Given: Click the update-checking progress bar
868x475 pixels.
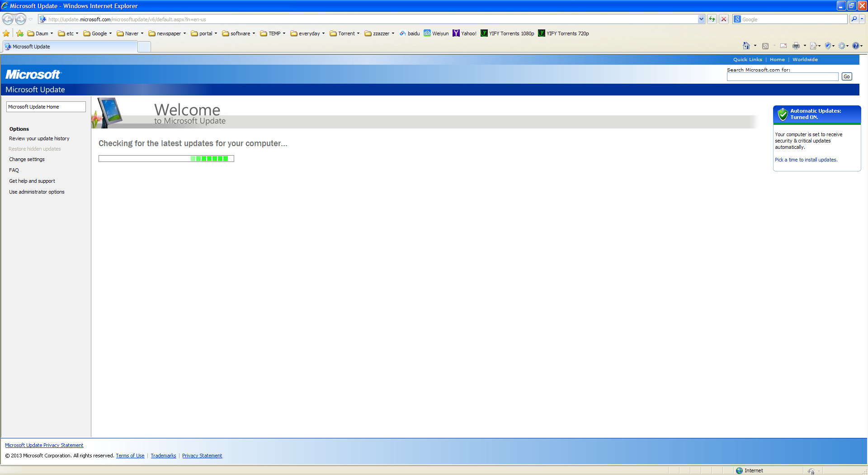Looking at the screenshot, I should point(166,159).
